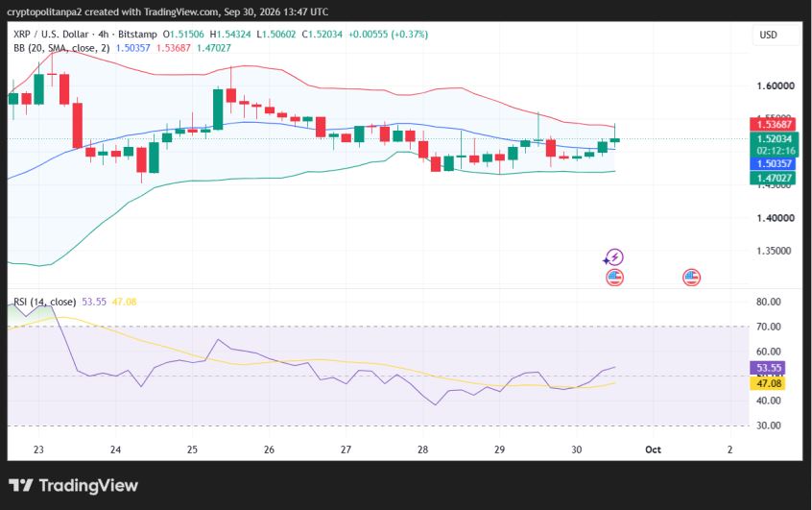Click the BB (20, SMA, close, 2) indicator label

point(61,48)
